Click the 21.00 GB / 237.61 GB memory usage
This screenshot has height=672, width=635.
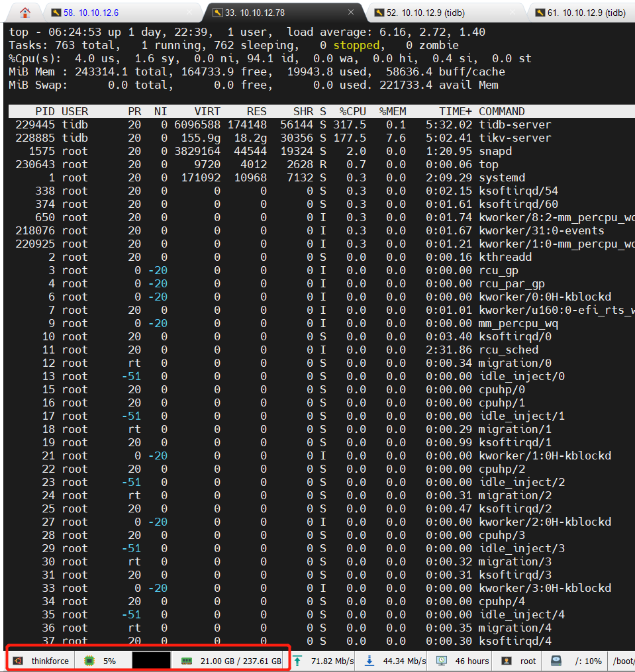tap(240, 661)
